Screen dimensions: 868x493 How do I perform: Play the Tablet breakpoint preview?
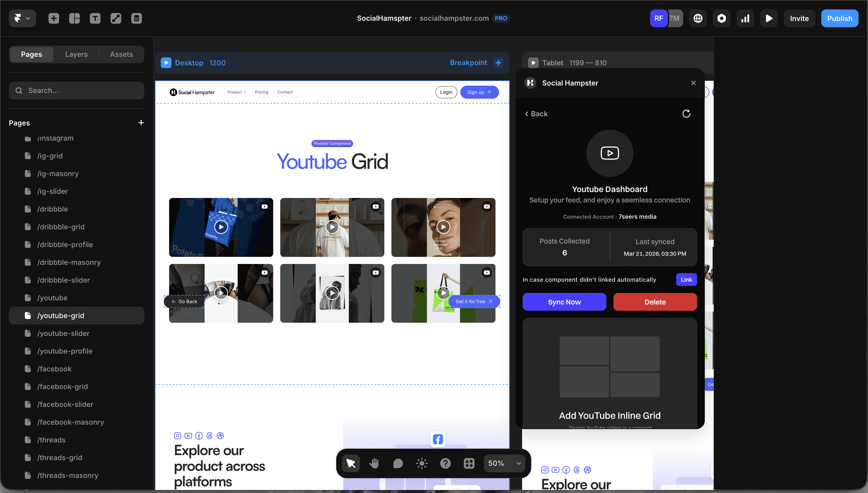coord(533,63)
